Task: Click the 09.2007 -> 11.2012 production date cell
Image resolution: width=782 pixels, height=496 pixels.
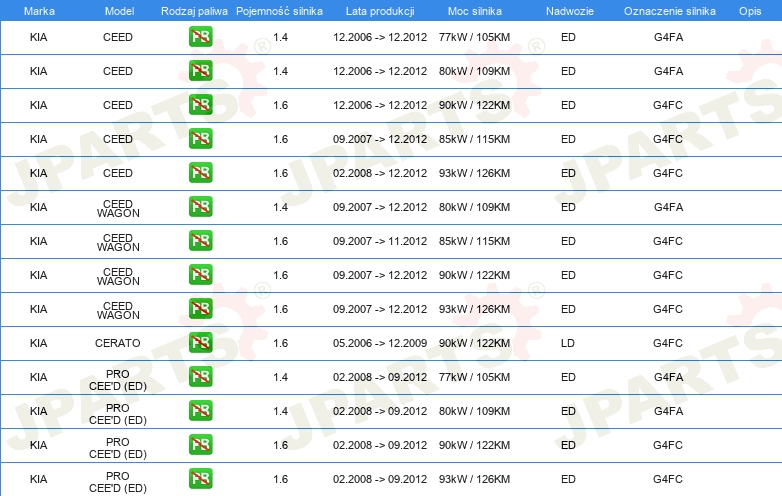Action: (x=379, y=241)
